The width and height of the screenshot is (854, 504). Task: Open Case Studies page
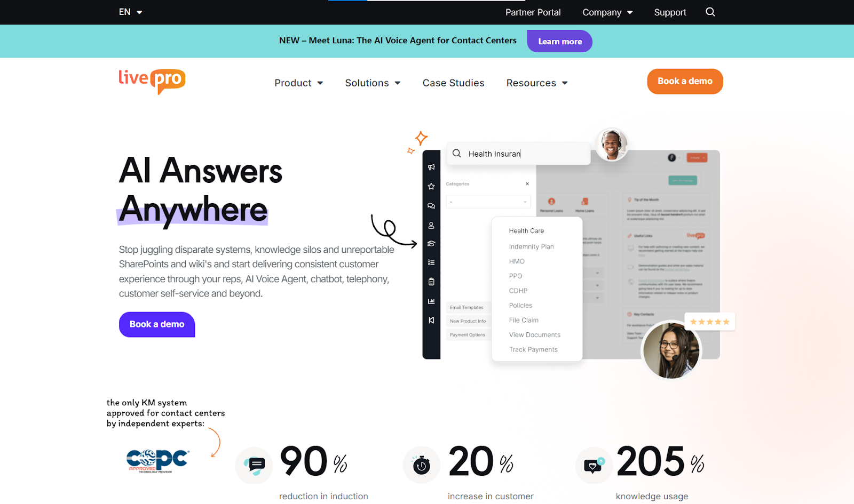pos(454,83)
